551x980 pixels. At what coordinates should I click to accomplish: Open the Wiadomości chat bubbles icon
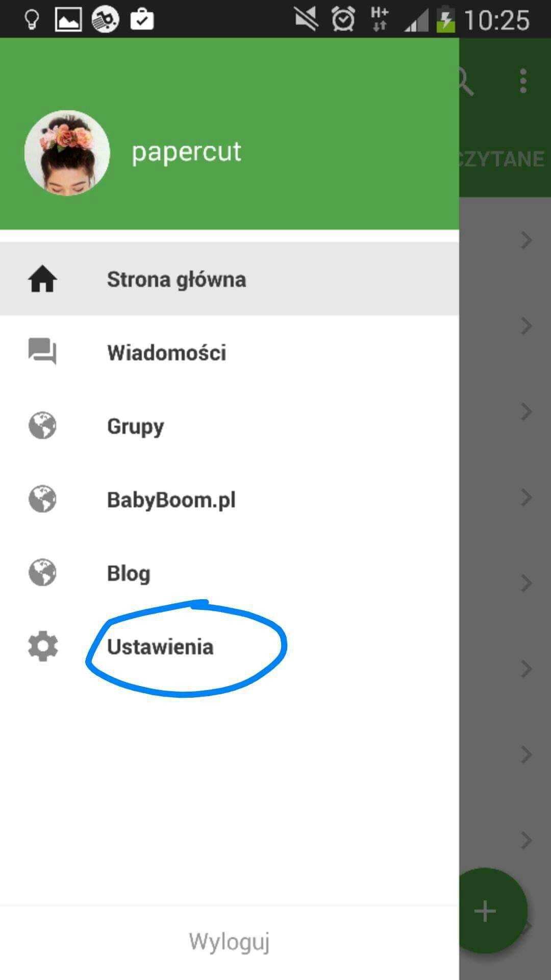tap(42, 352)
